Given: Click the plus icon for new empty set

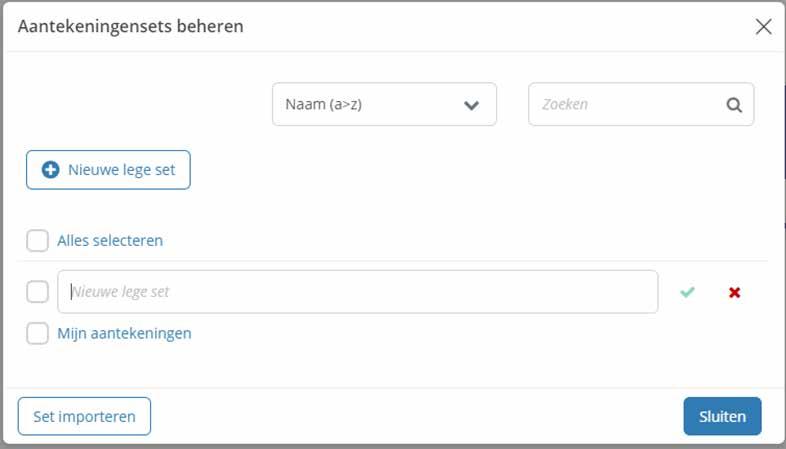Looking at the screenshot, I should [x=50, y=170].
